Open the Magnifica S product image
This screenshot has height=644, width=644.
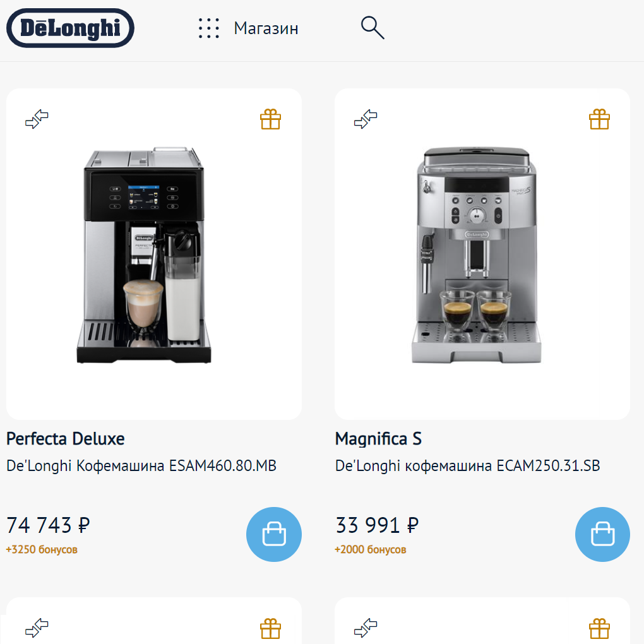point(477,255)
